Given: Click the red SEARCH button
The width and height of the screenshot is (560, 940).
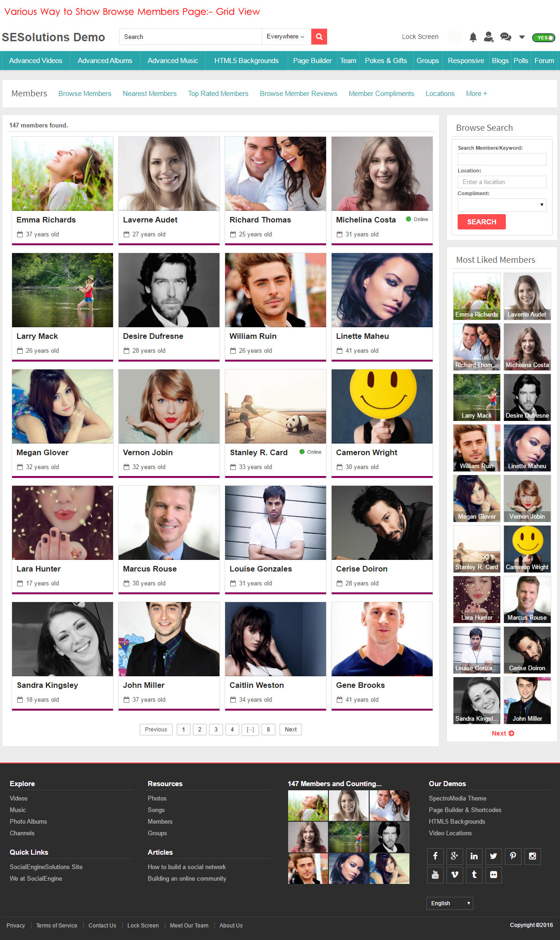Looking at the screenshot, I should coord(482,222).
